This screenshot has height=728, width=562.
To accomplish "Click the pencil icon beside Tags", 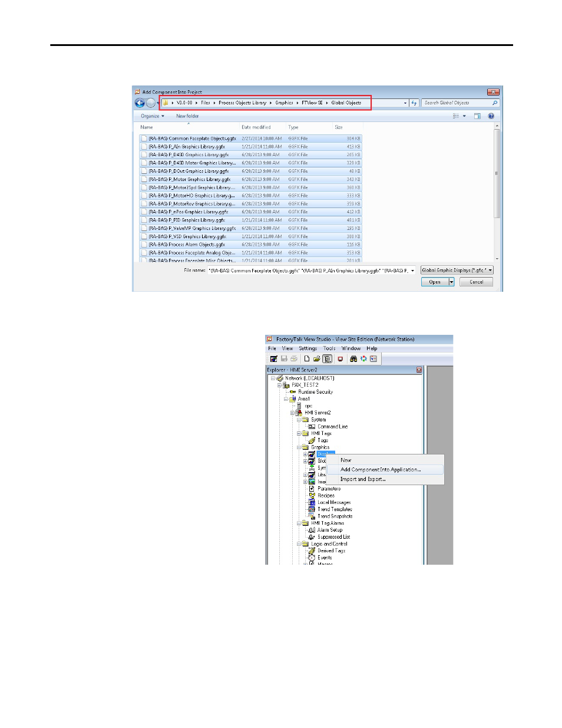I will click(x=312, y=440).
